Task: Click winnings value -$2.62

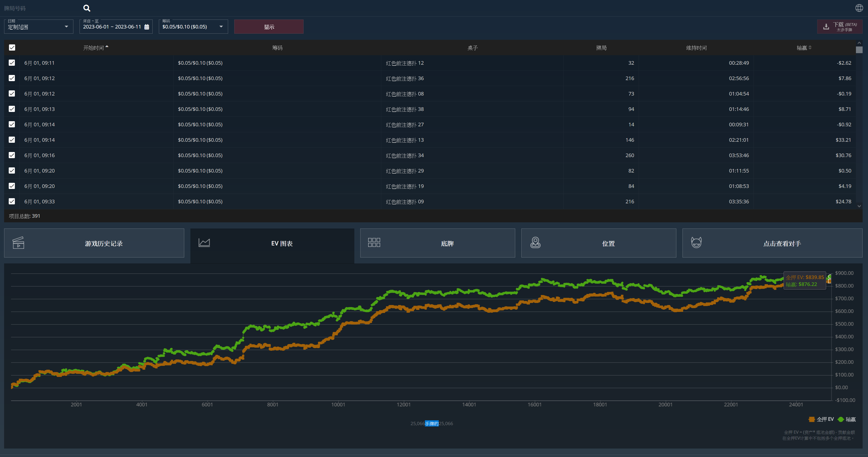Action: pyautogui.click(x=844, y=63)
